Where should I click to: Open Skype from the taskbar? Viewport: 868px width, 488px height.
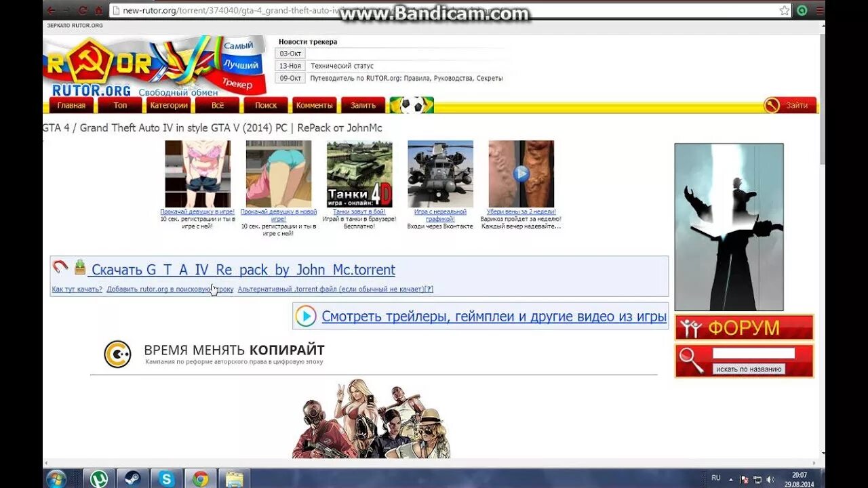[166, 479]
